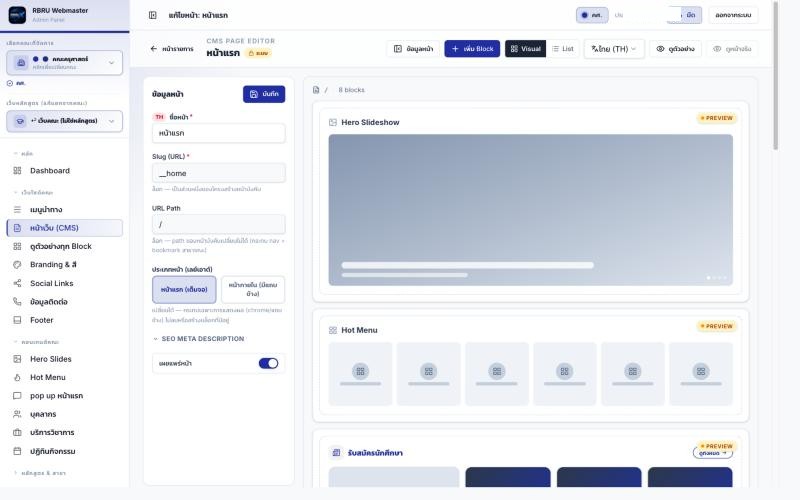
Task: Collapse the คอนเทนต์คณะ sidebar section header
Action: click(x=36, y=342)
